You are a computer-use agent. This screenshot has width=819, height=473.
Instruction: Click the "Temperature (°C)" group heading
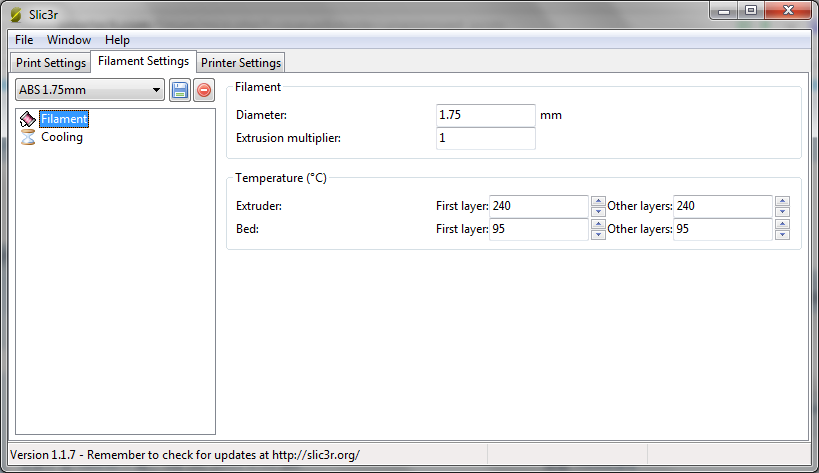(x=281, y=178)
